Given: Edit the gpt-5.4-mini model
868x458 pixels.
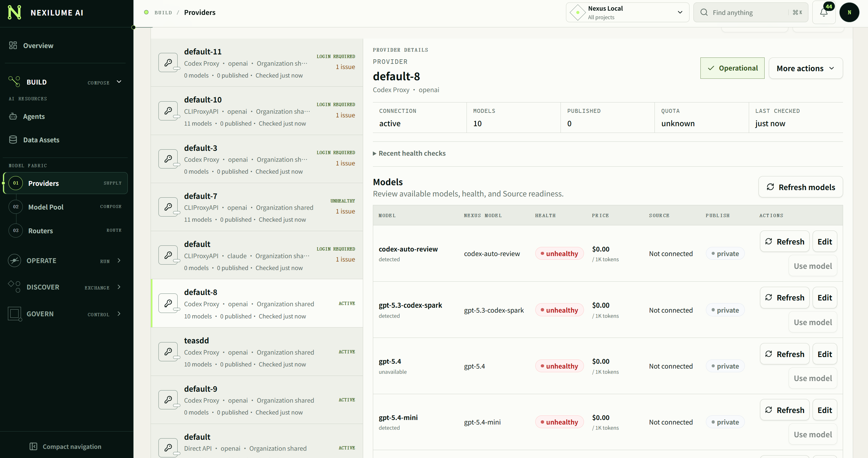Looking at the screenshot, I should click(x=825, y=410).
